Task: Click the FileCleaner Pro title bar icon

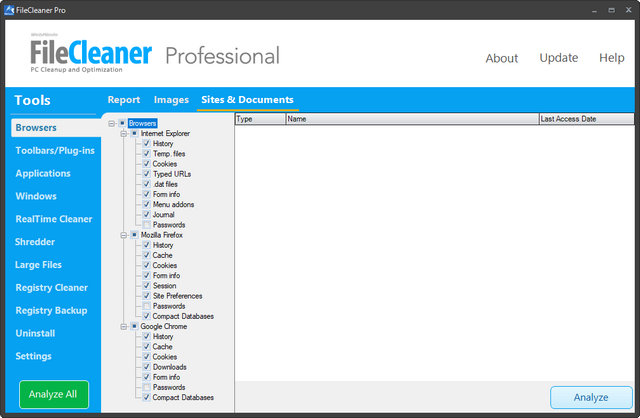Action: pos(9,10)
